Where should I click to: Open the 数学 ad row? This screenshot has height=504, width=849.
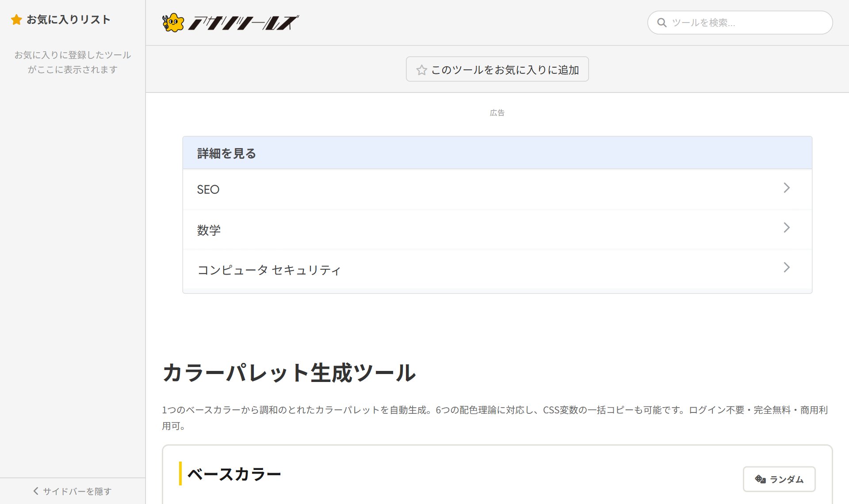click(x=497, y=229)
